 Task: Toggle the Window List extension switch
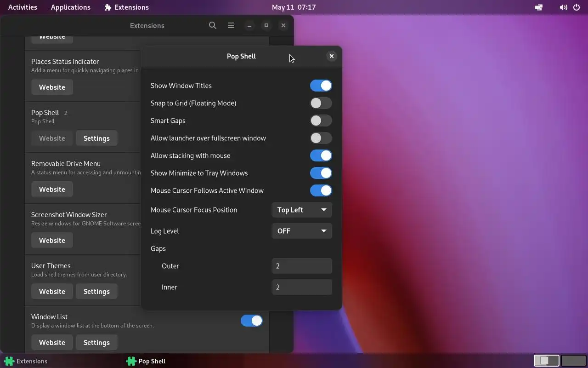click(x=251, y=321)
